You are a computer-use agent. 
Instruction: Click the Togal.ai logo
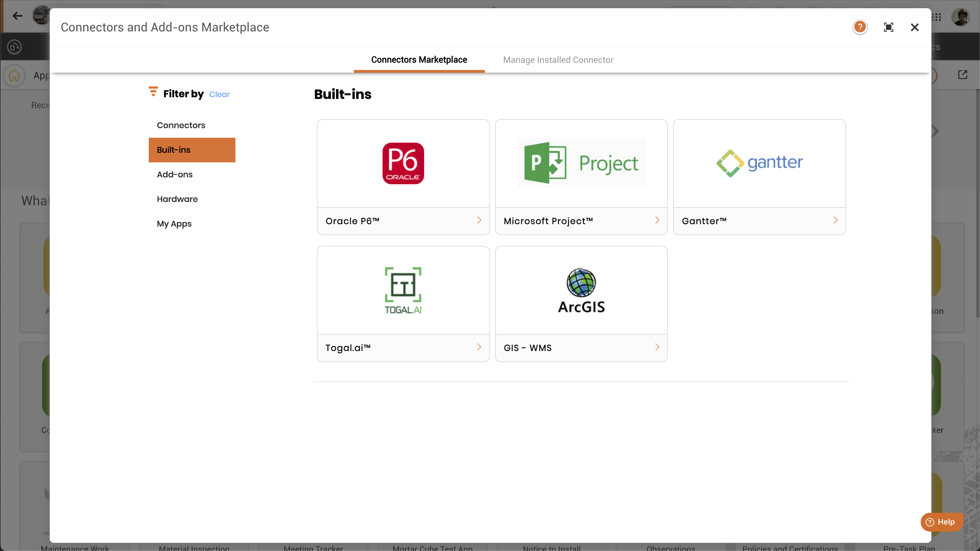(403, 291)
